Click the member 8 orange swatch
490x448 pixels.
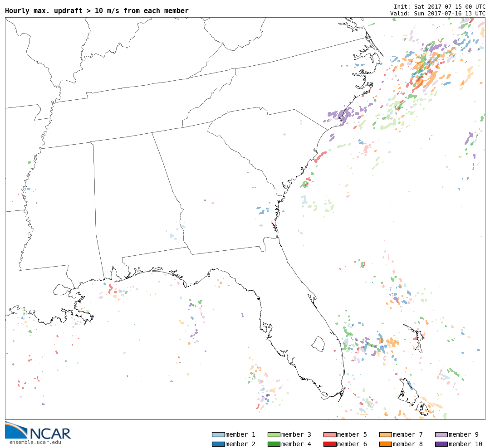pos(386,444)
